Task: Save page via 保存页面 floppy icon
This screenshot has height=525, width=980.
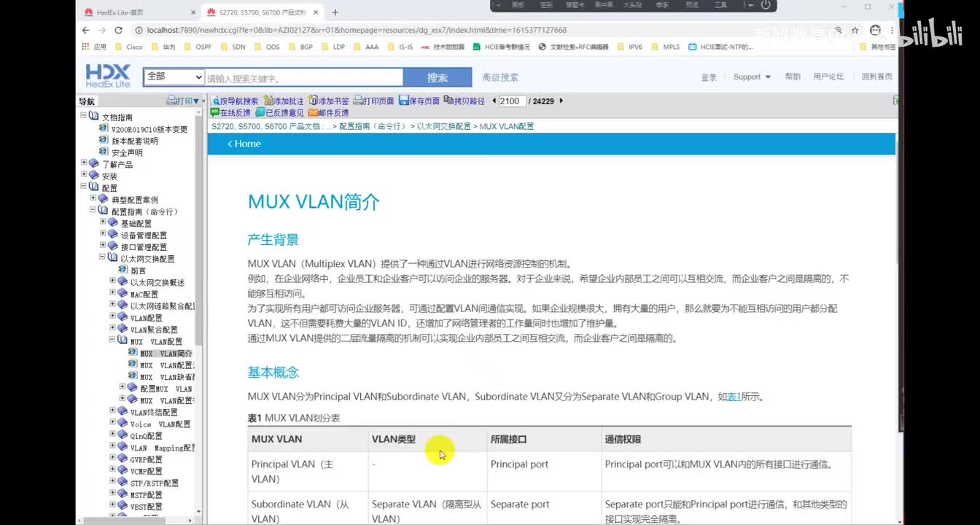Action: 403,101
